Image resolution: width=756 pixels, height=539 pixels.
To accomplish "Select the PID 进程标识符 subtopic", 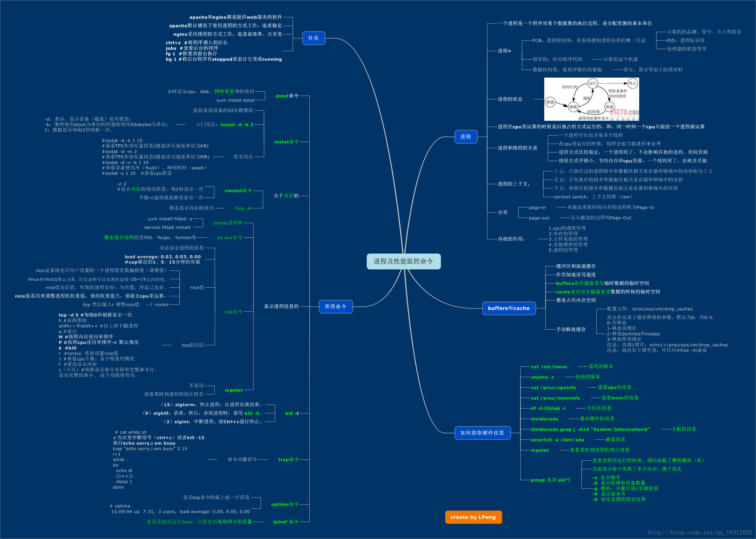I will (686, 40).
